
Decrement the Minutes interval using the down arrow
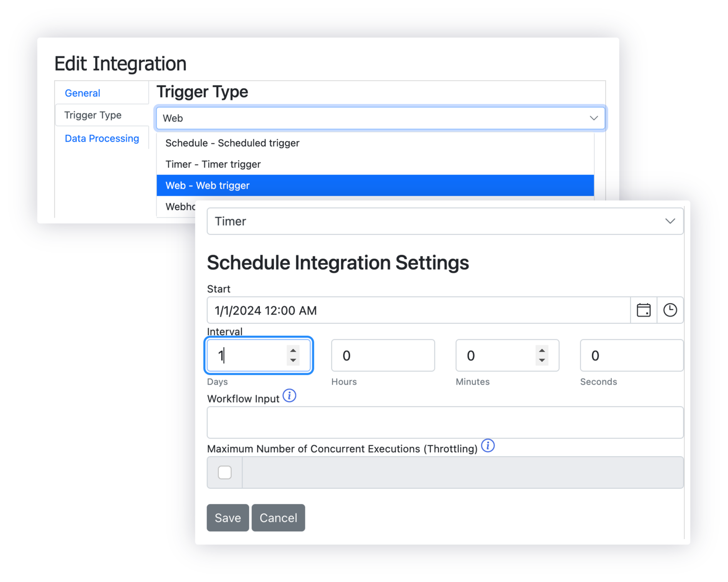(x=542, y=361)
